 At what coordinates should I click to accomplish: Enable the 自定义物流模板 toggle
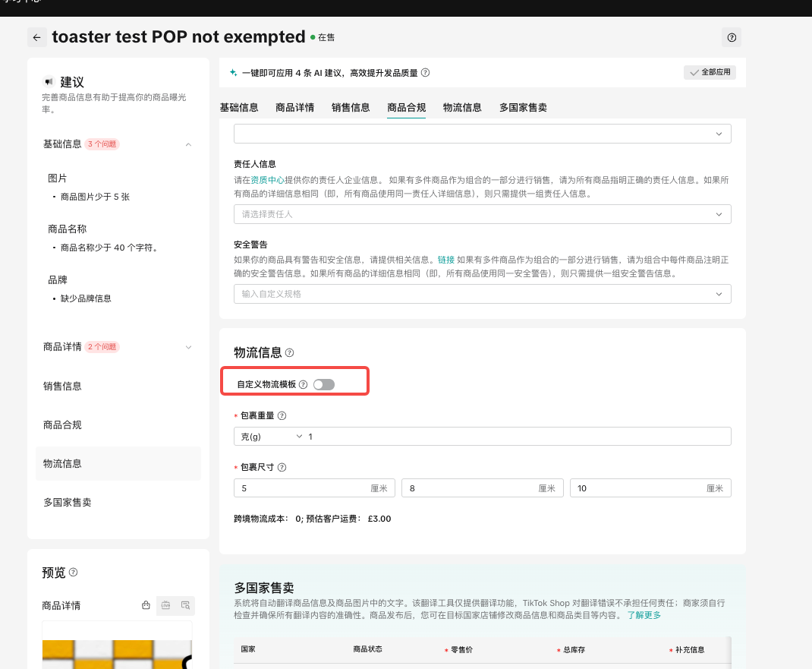pos(324,385)
